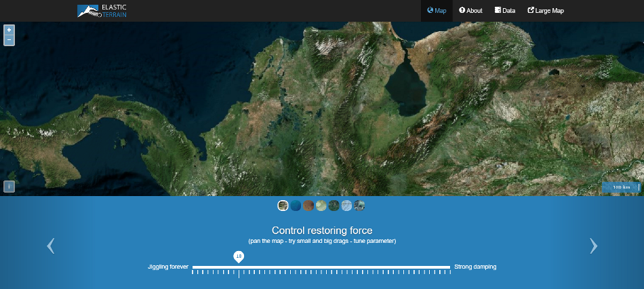The image size is (644, 289).
Task: Click the slider track near Strong damping
Action: (x=444, y=267)
